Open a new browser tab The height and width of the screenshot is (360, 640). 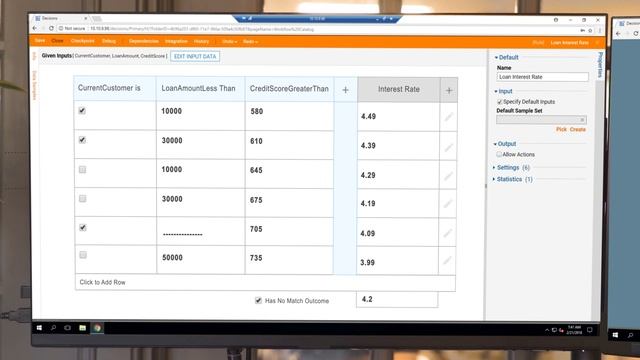97,19
